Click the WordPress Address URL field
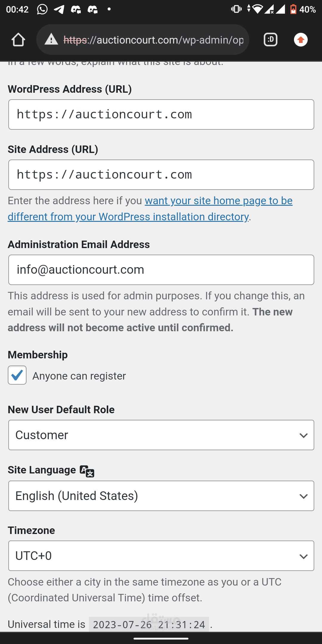Image resolution: width=322 pixels, height=644 pixels. coord(161,114)
